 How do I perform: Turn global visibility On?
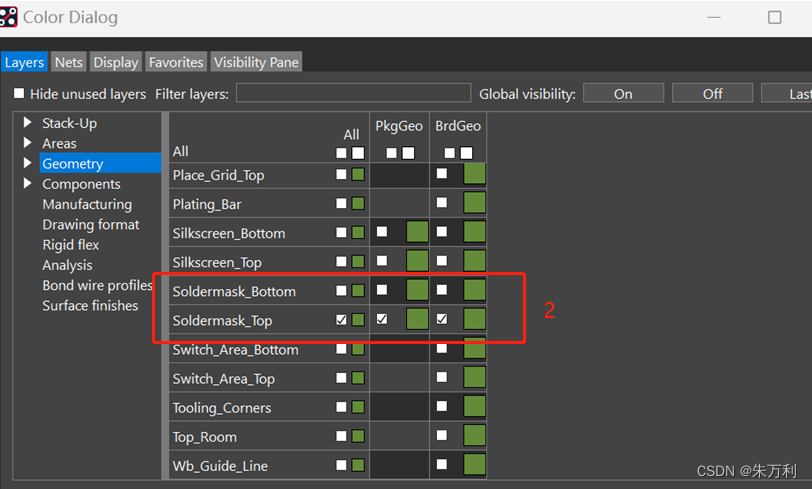[x=623, y=94]
